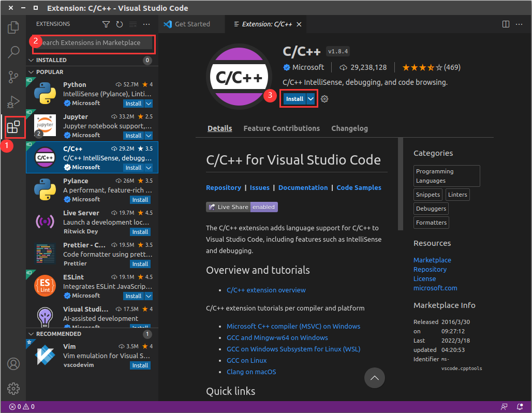532x413 pixels.
Task: Collapse the RECOMMENDED section
Action: click(x=31, y=334)
